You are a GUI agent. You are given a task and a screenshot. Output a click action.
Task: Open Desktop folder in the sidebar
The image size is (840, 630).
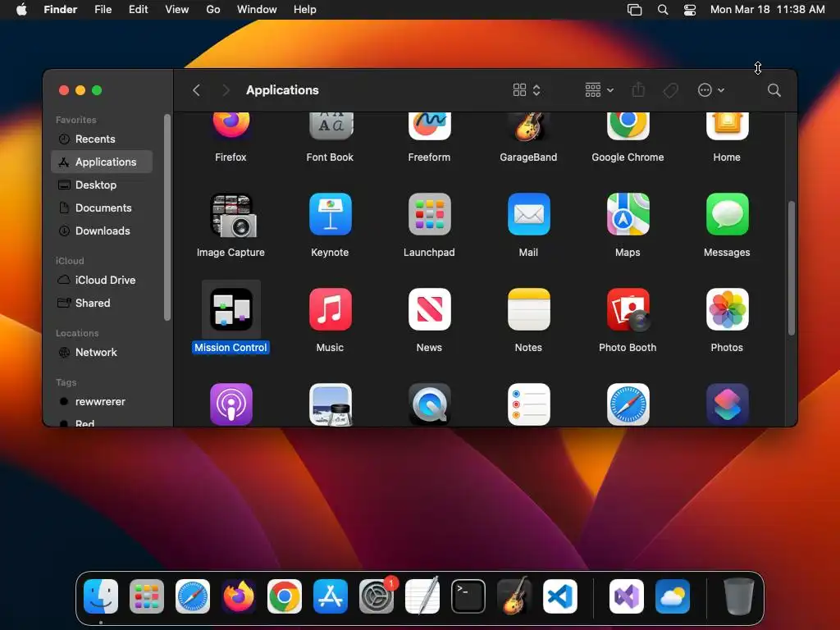point(102,185)
